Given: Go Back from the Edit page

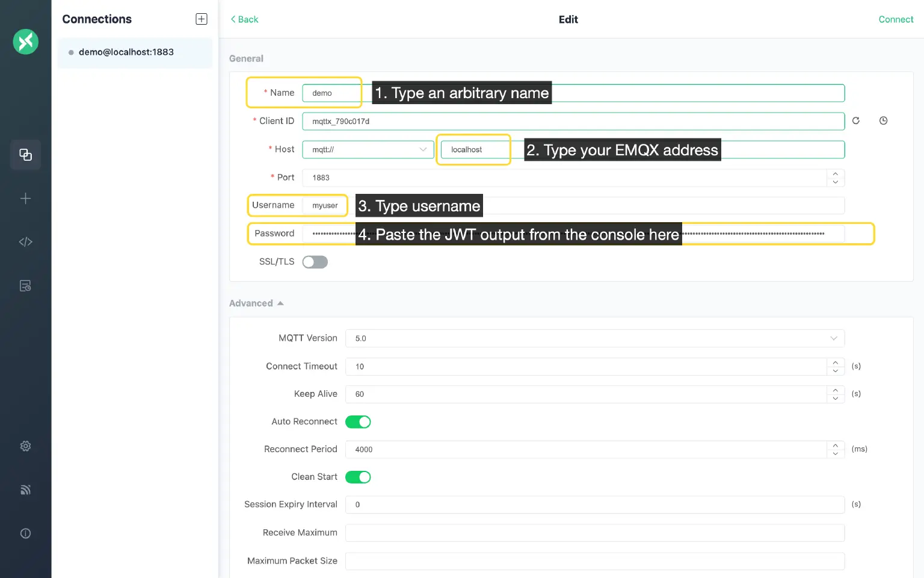Looking at the screenshot, I should tap(244, 19).
